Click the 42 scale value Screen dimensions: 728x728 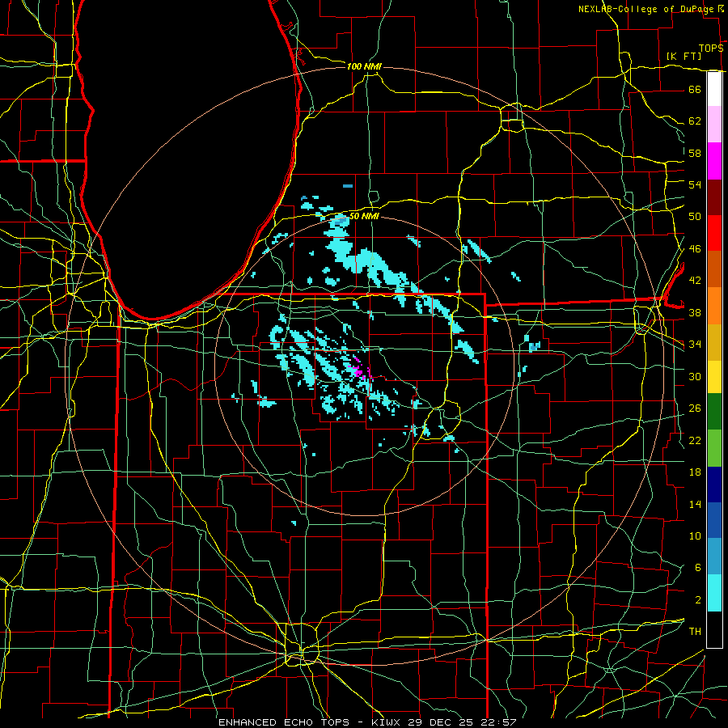695,281
